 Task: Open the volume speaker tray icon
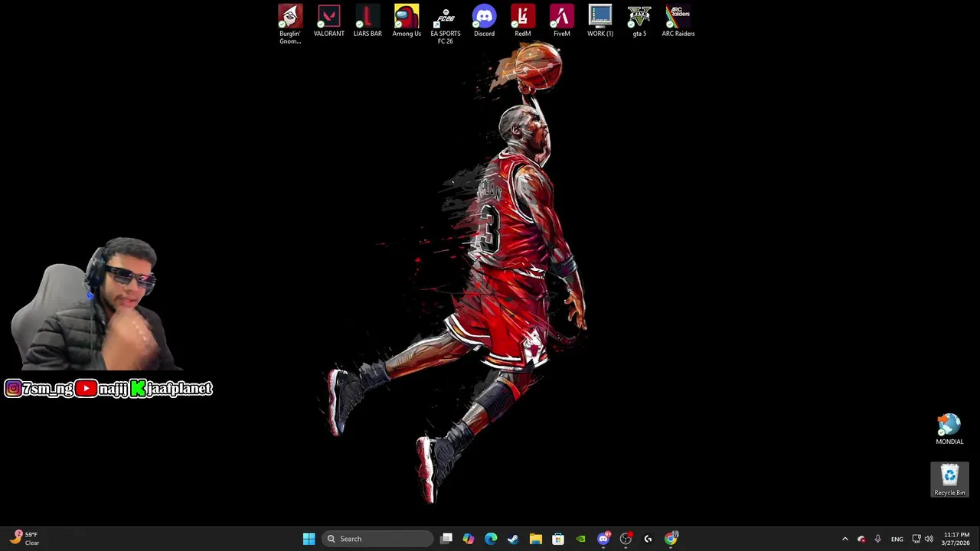coord(929,539)
